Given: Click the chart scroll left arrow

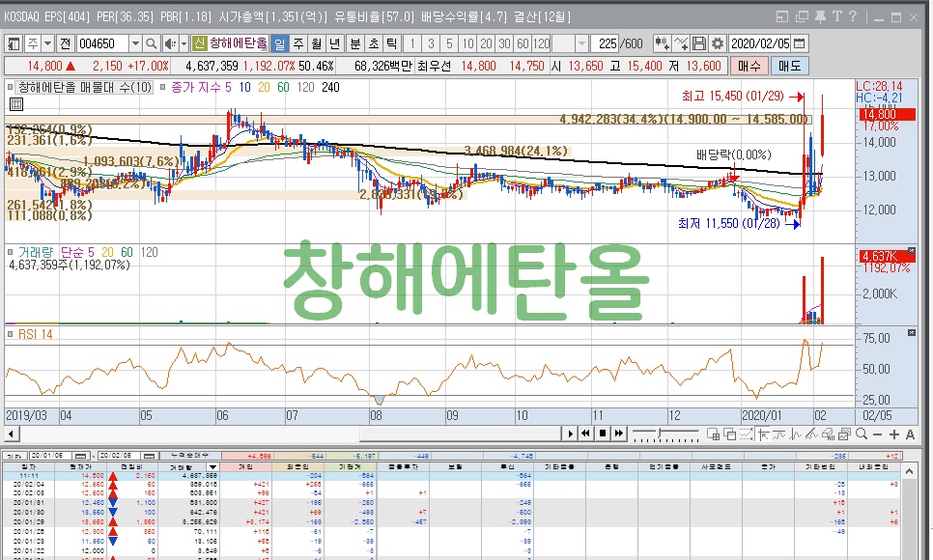Looking at the screenshot, I should tap(11, 434).
